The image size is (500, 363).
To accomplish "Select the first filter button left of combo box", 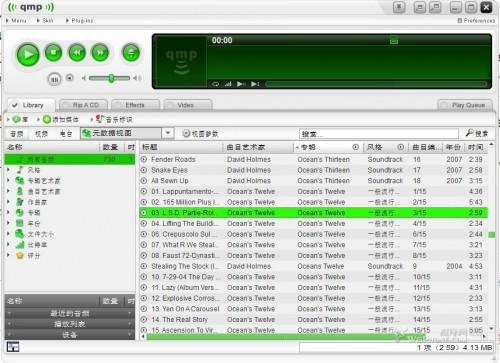I will pyautogui.click(x=17, y=134).
